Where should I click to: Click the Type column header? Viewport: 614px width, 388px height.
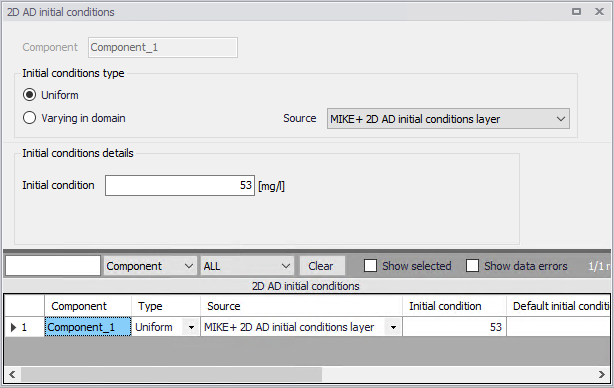click(166, 306)
